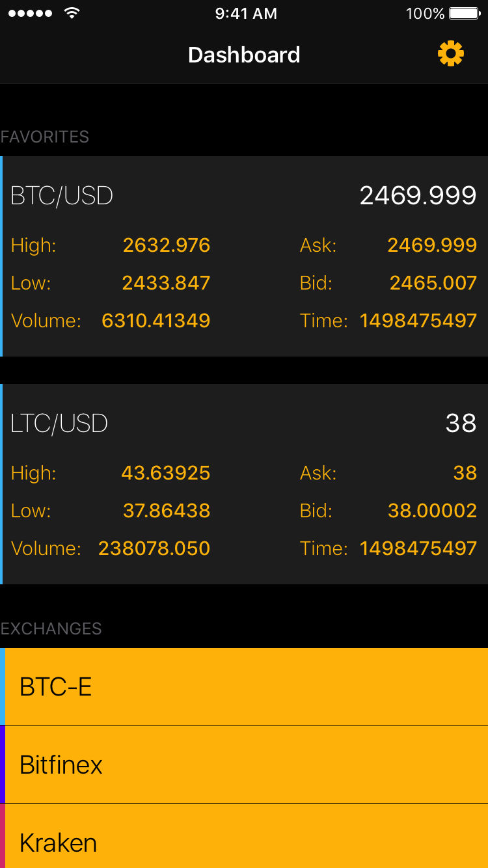488x868 pixels.
Task: Tap the BTC/USD Volume value
Action: point(156,321)
